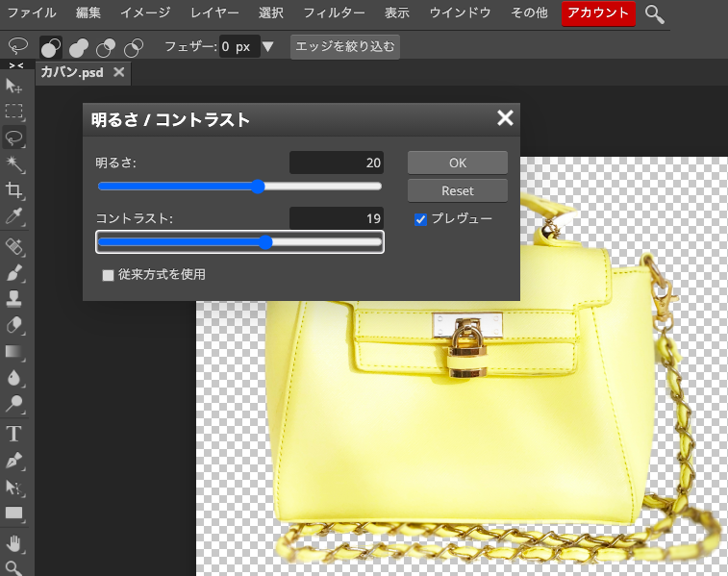728x576 pixels.
Task: Uncheck the プレヴュー preview checkbox
Action: [x=420, y=219]
